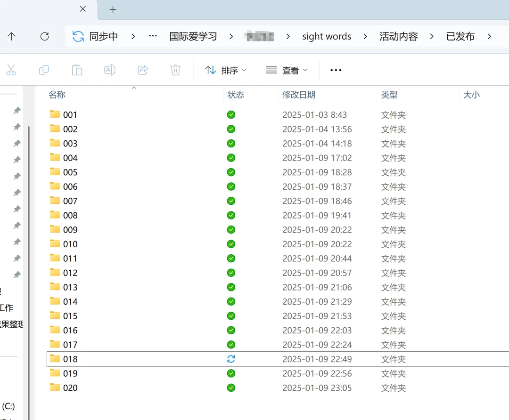Navigate to sight words breadcrumb
509x420 pixels.
pos(327,36)
